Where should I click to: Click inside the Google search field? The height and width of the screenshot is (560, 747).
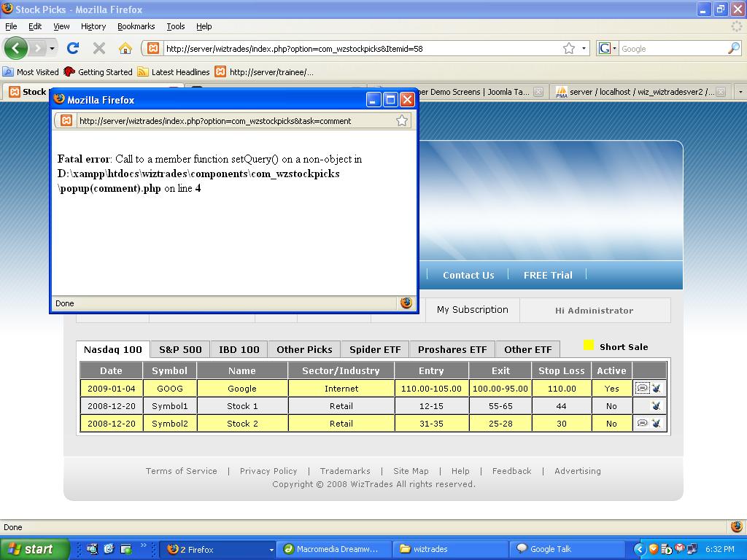coord(671,49)
